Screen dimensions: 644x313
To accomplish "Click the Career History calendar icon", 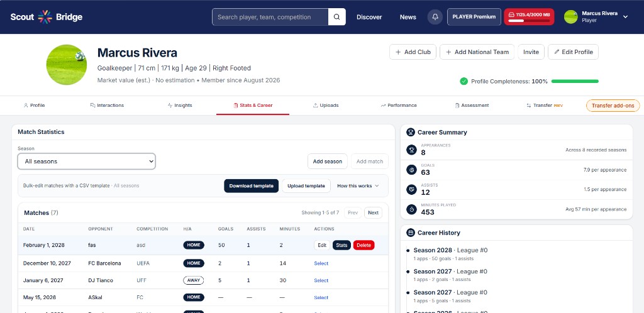I will tap(410, 233).
